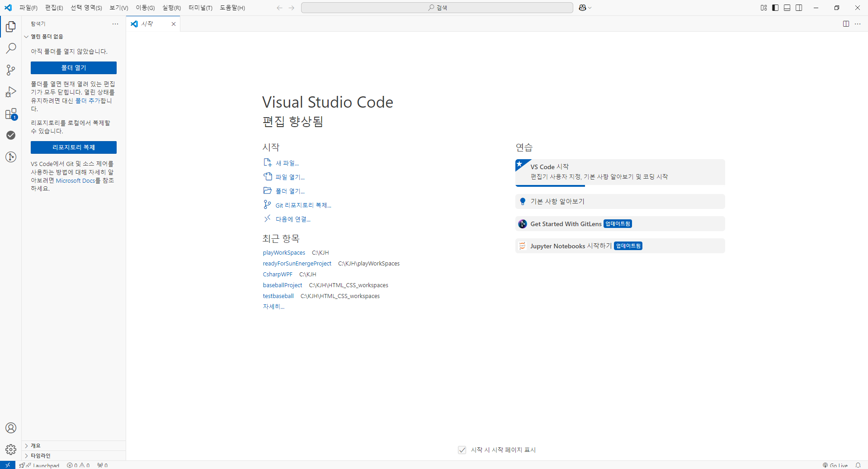
Task: Open recent readyForSunEnergeProject folder
Action: click(297, 264)
